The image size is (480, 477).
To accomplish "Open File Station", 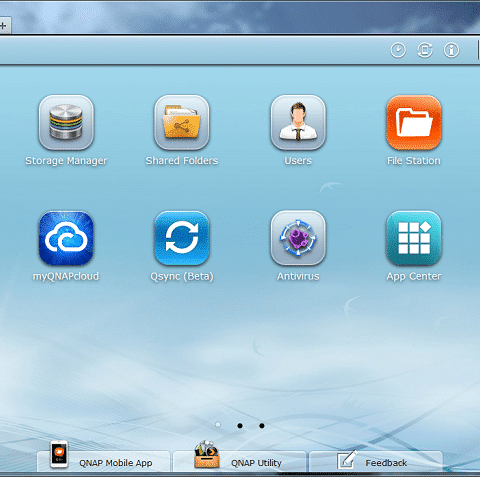I will (x=414, y=122).
